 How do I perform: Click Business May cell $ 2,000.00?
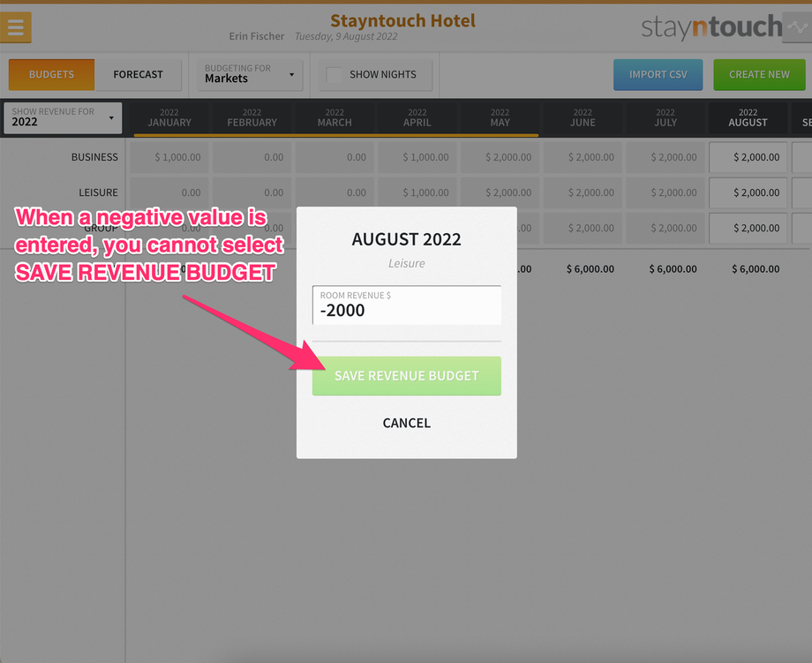click(500, 157)
